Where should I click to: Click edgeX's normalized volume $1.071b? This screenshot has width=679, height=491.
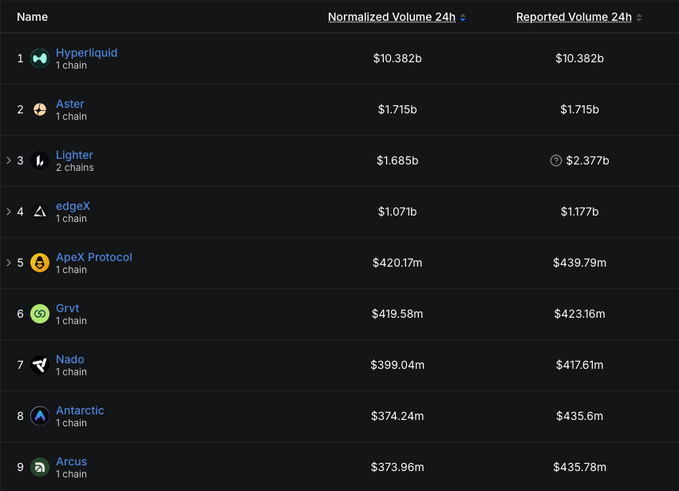pyautogui.click(x=397, y=212)
